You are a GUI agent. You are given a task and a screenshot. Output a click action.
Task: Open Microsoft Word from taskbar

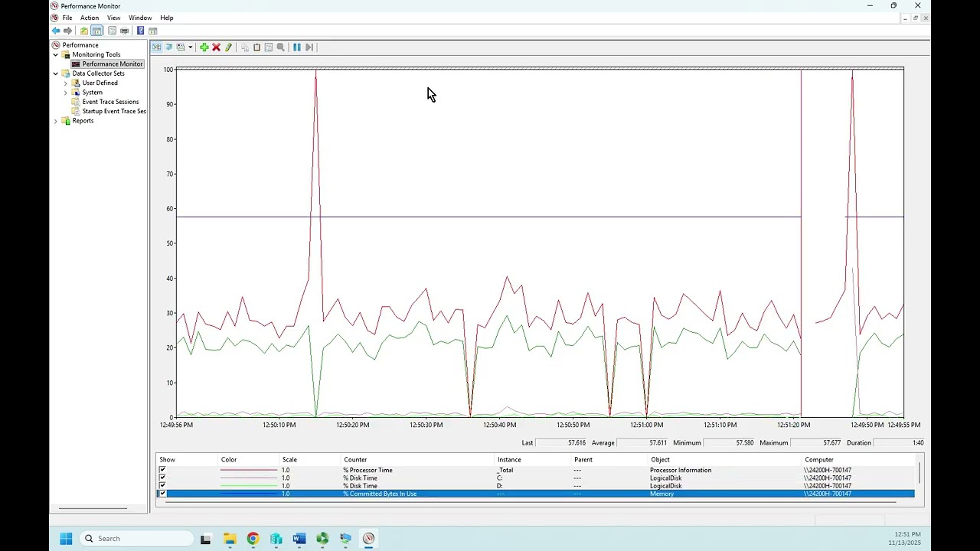coord(299,539)
